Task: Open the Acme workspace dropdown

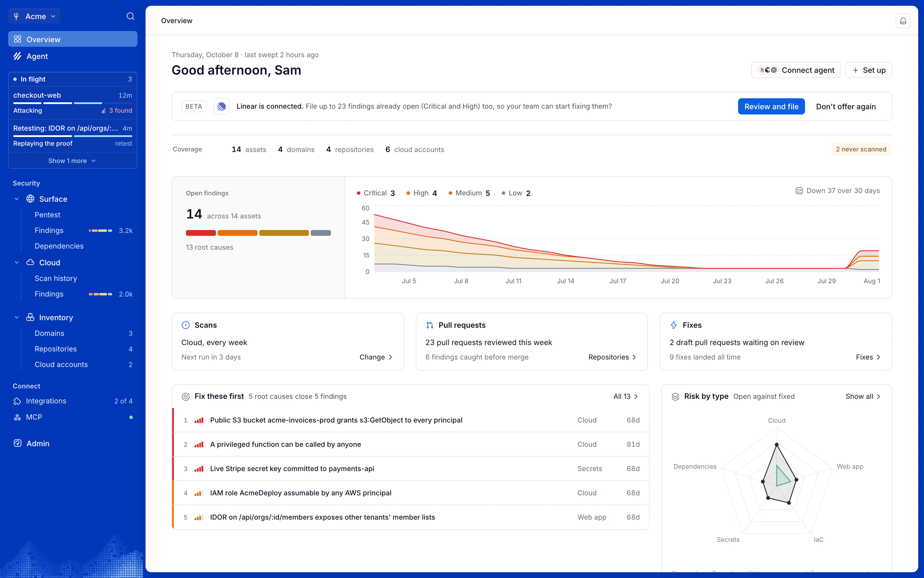Action: click(x=35, y=16)
